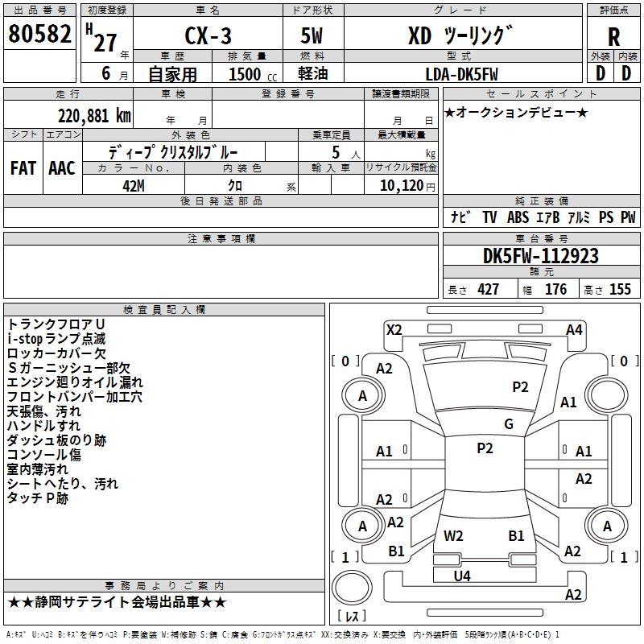
Task: Click the lot number 80582
Action: pos(39,34)
